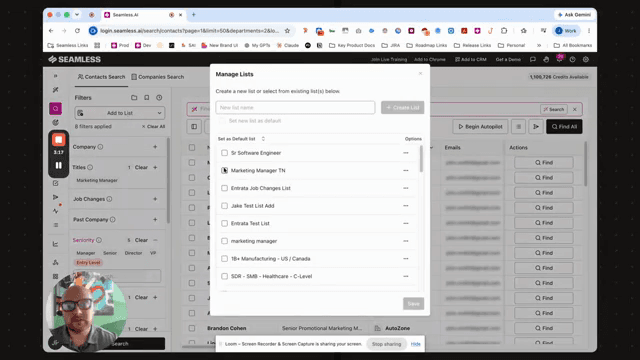Open chat messages icon in header

tap(533, 60)
